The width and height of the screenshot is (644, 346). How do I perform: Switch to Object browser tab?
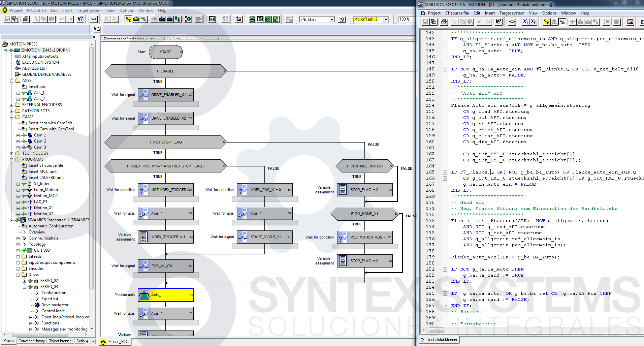click(x=60, y=341)
